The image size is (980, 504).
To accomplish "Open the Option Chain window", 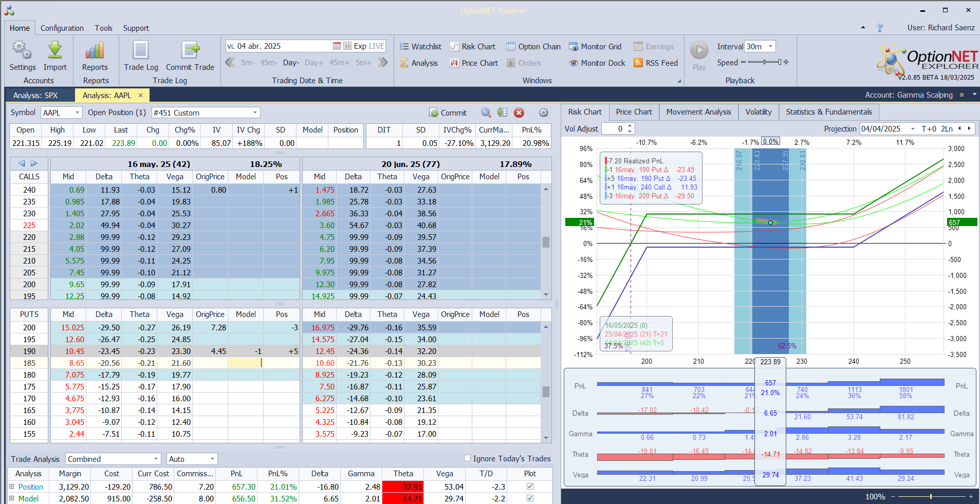I will pos(533,47).
